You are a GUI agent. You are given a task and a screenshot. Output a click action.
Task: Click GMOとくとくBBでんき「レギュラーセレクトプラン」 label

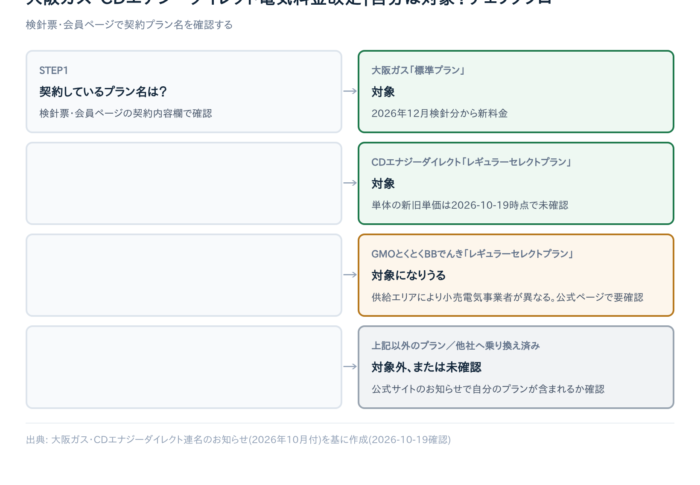click(x=472, y=254)
